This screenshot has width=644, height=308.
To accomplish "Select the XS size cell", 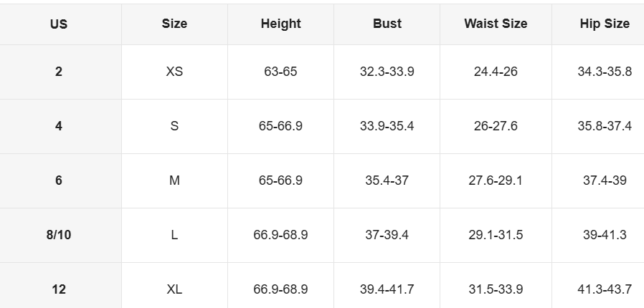I will pyautogui.click(x=174, y=72).
